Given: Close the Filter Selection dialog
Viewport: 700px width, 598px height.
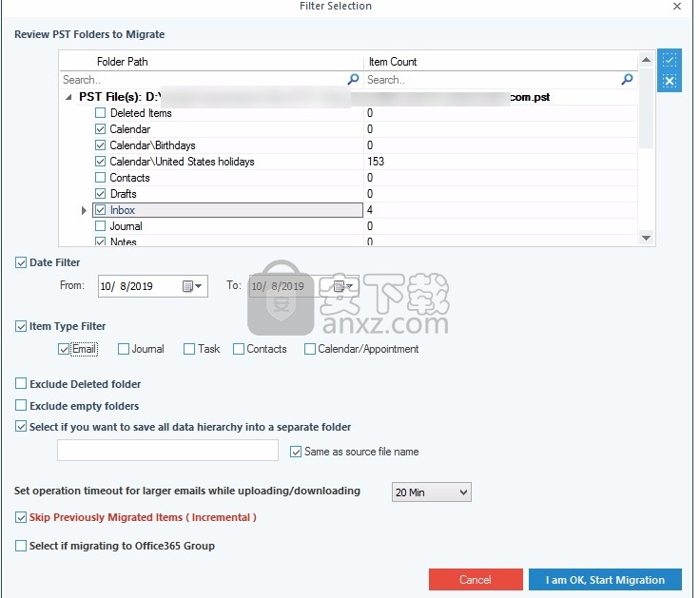Looking at the screenshot, I should (677, 7).
